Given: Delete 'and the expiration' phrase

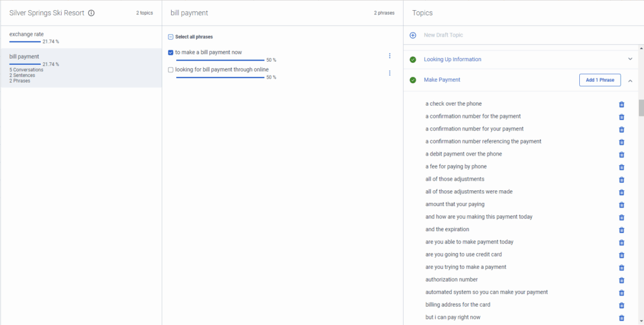Looking at the screenshot, I should (621, 230).
